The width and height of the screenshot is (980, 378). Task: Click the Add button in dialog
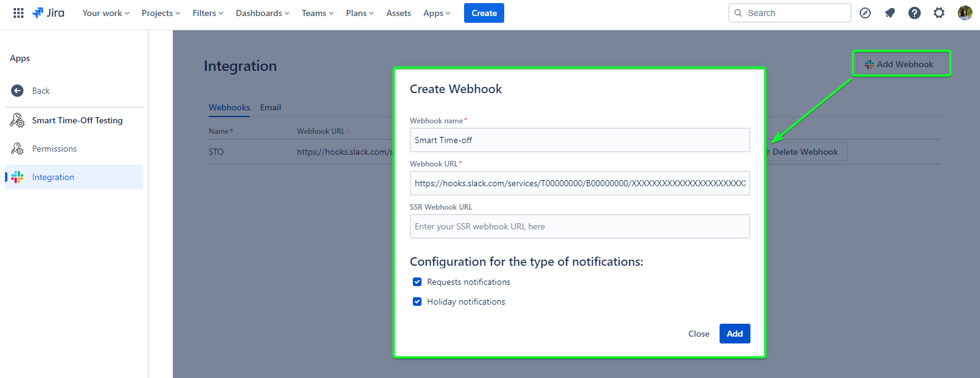pos(734,334)
